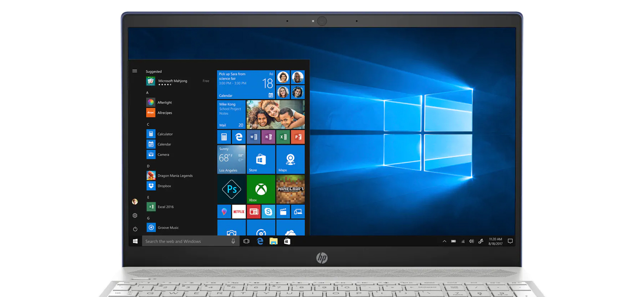Screen dimensions: 644x297
Task: Open the red News tile
Action: pyautogui.click(x=254, y=211)
